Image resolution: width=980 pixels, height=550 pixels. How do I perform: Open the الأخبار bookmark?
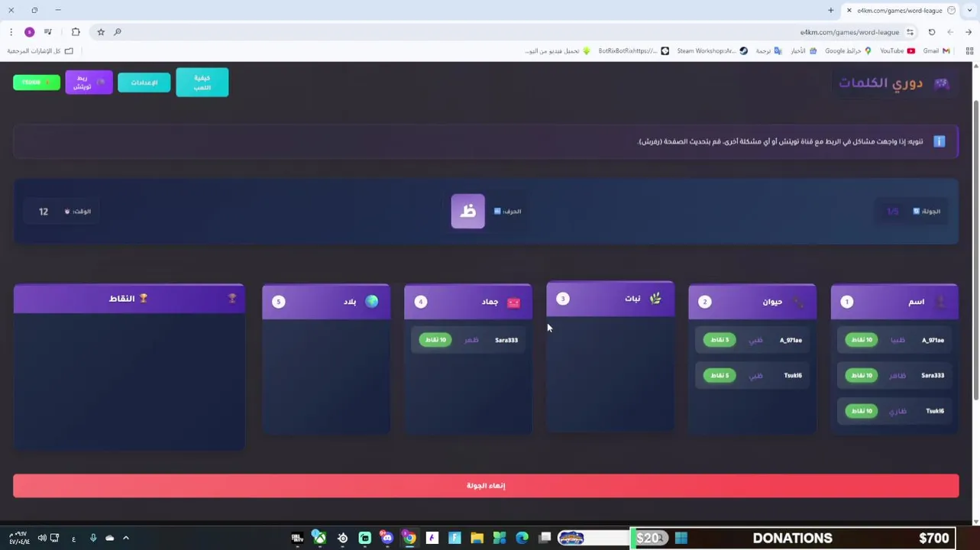804,51
